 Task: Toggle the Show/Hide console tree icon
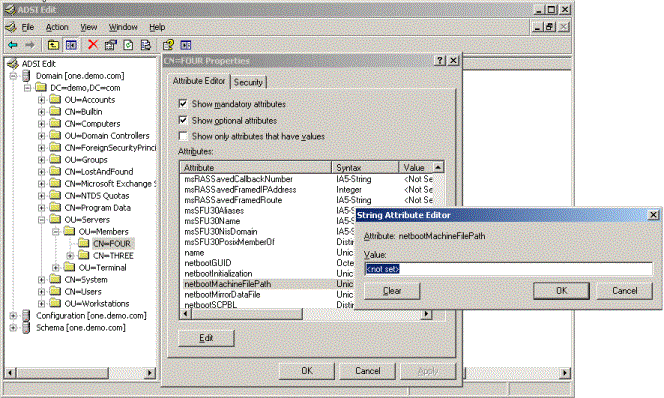pos(71,45)
